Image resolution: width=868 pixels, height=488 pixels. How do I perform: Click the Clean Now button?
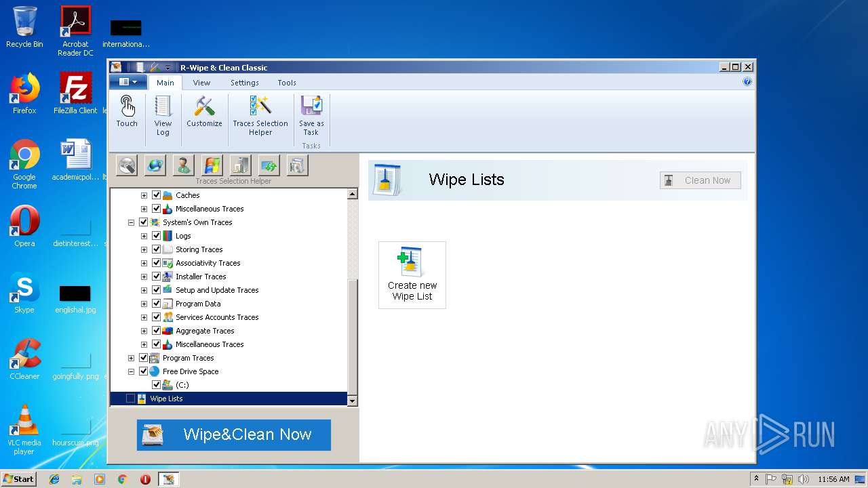point(701,180)
